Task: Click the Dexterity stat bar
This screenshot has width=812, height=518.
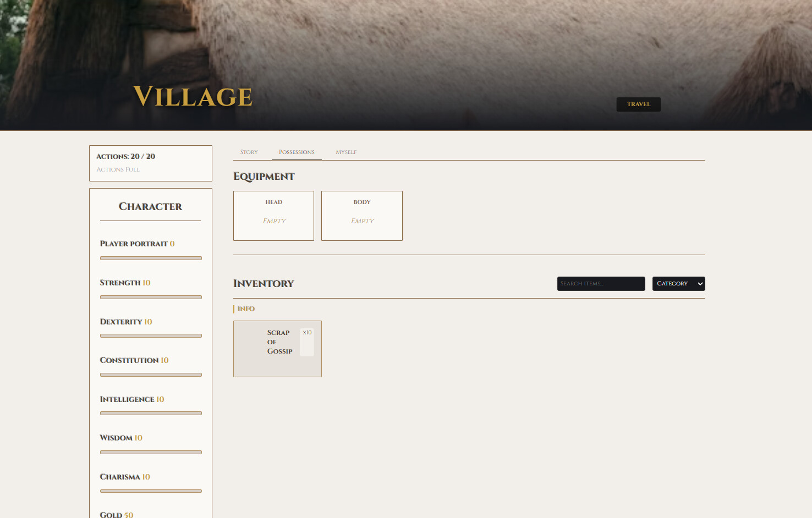Action: (151, 336)
